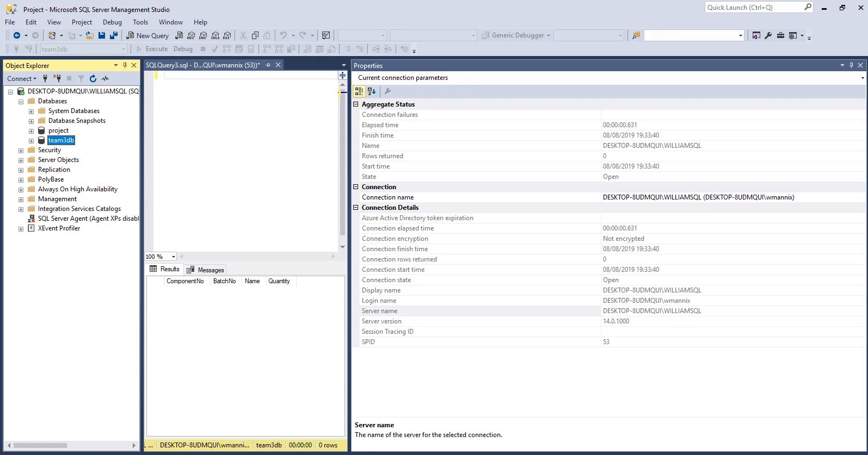Click the Solution Explorer icon in toolbar
This screenshot has width=868, height=455.
756,35
